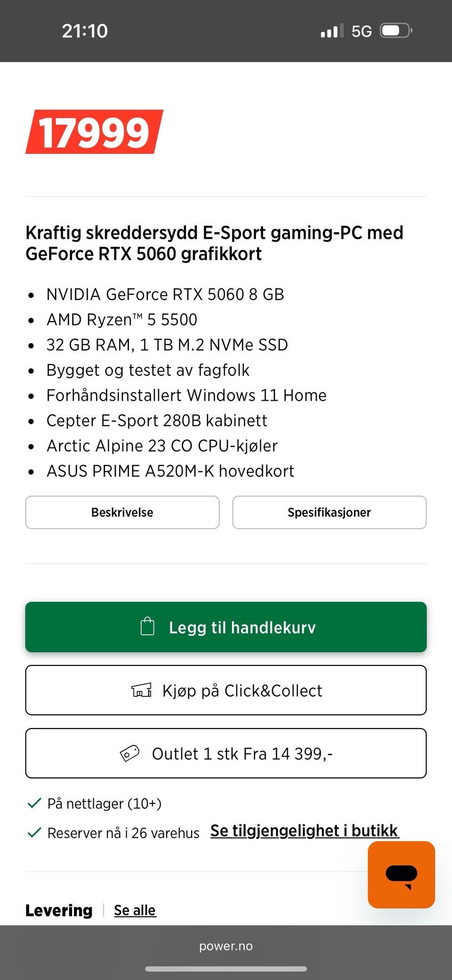
Task: Tap the red 17999 price tag
Action: pos(94,132)
